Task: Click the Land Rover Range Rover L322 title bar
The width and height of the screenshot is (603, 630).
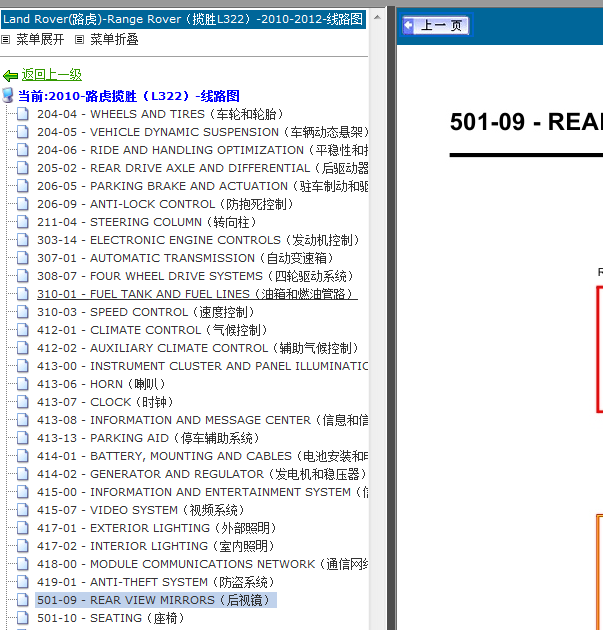Action: pyautogui.click(x=183, y=19)
